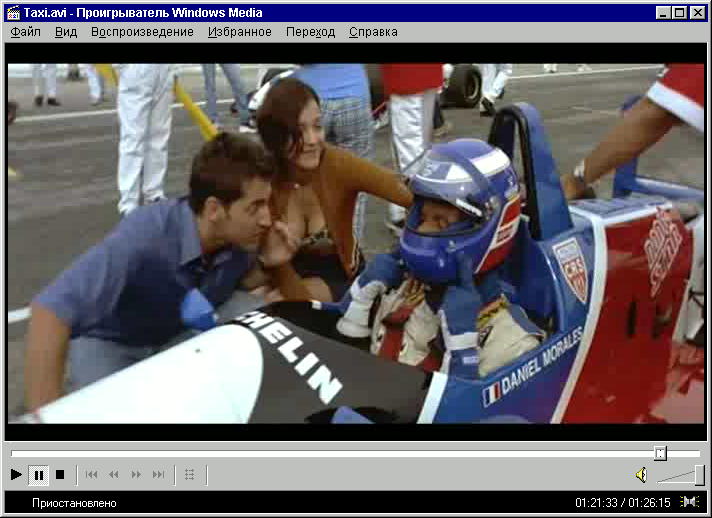
Task: Click the skip back (previous) icon
Action: (91, 475)
